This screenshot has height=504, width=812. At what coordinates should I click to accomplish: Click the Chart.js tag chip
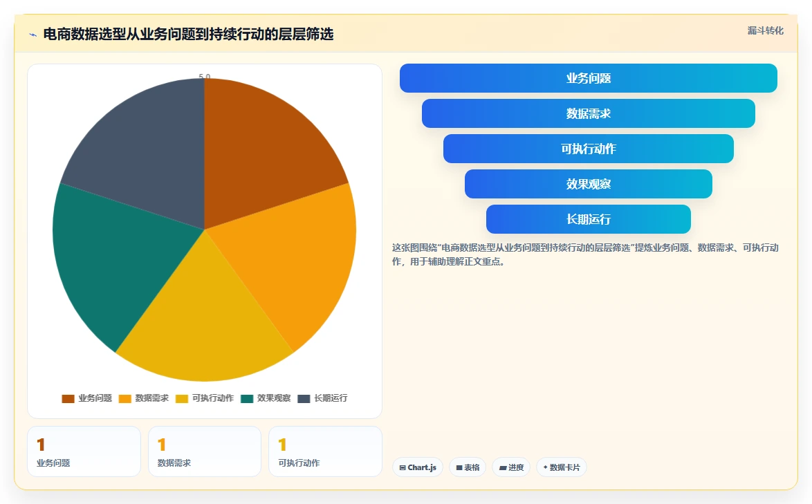click(x=417, y=467)
